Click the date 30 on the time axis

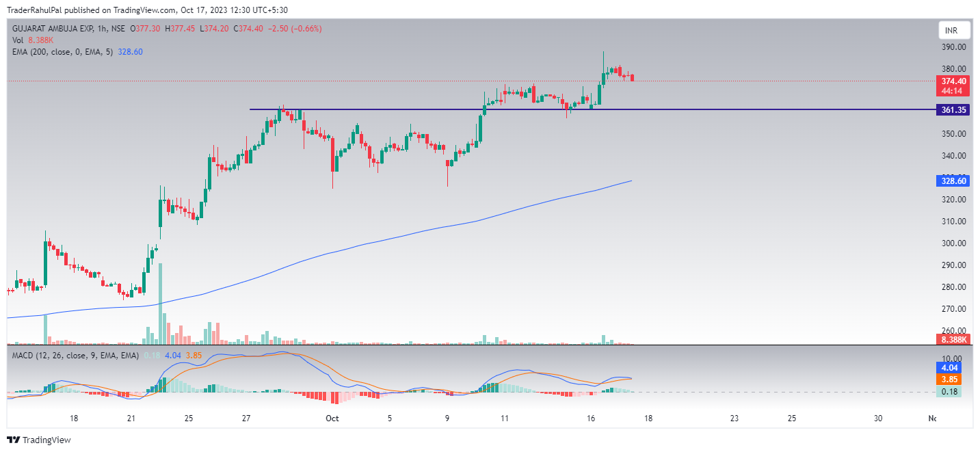tap(878, 418)
